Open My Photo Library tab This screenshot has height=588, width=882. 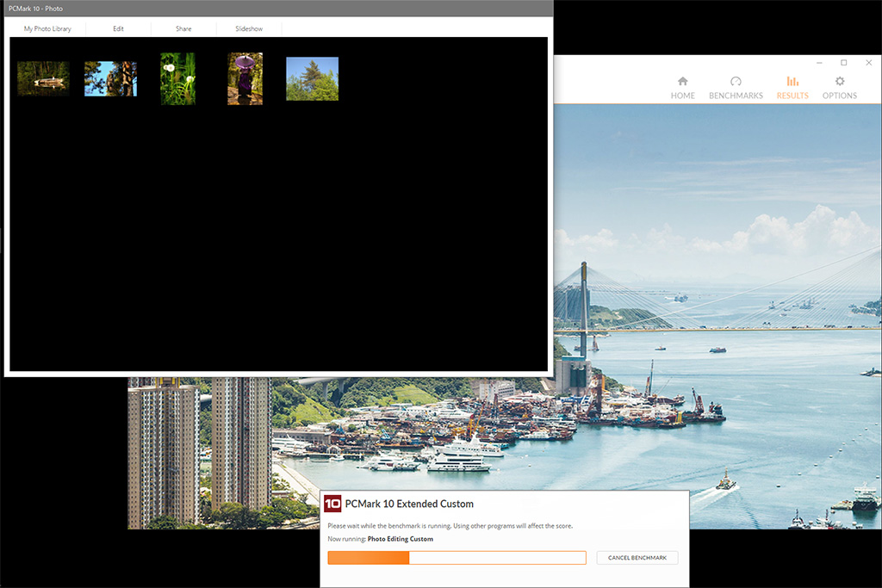(x=48, y=28)
